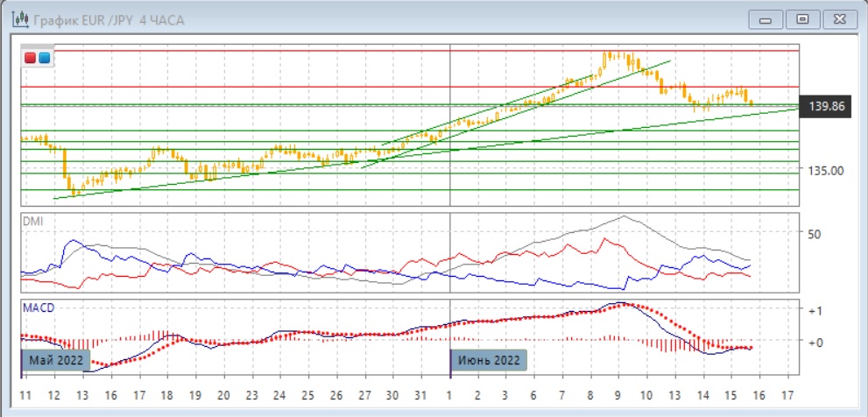Click date label 7 on time axis

[x=561, y=395]
